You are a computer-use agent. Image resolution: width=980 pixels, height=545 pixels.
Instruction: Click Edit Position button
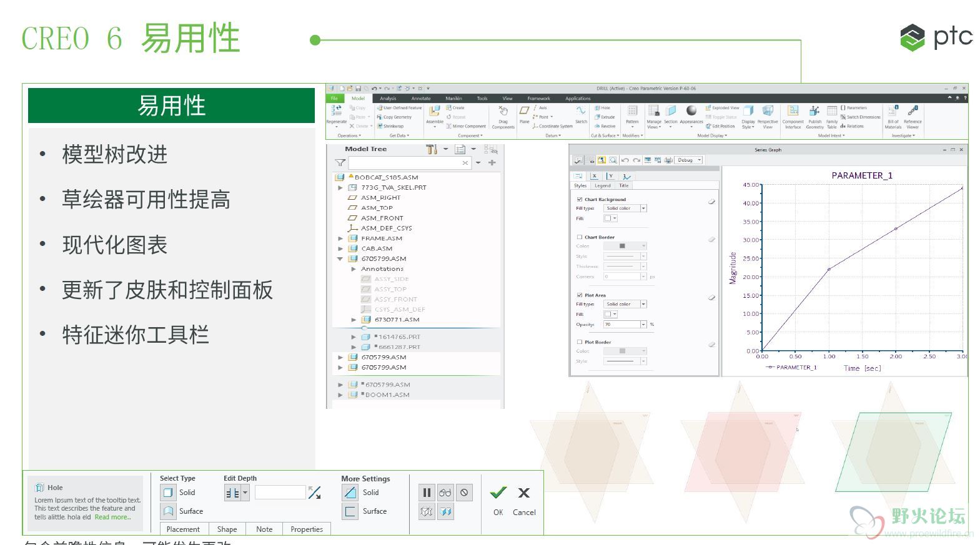(x=720, y=126)
